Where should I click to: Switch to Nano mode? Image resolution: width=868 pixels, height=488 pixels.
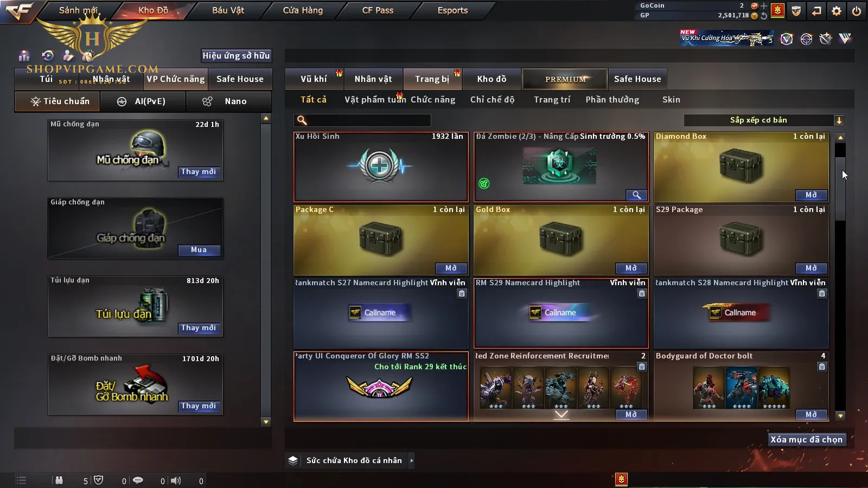228,101
